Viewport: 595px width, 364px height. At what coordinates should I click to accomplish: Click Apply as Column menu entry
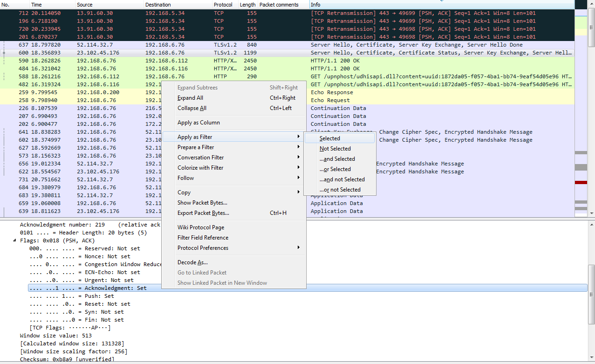coord(198,123)
